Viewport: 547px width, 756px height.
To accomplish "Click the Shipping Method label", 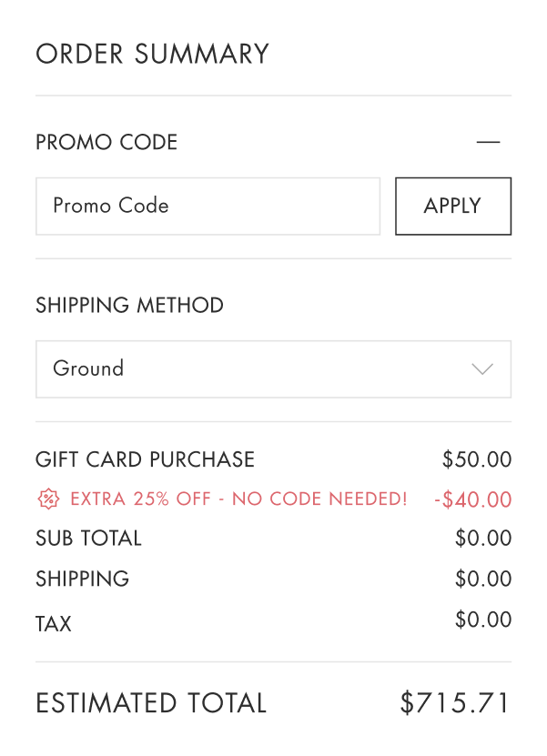I will coord(129,305).
